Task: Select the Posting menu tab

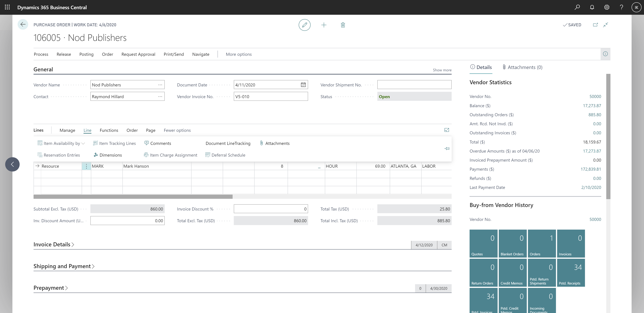Action: click(x=86, y=54)
